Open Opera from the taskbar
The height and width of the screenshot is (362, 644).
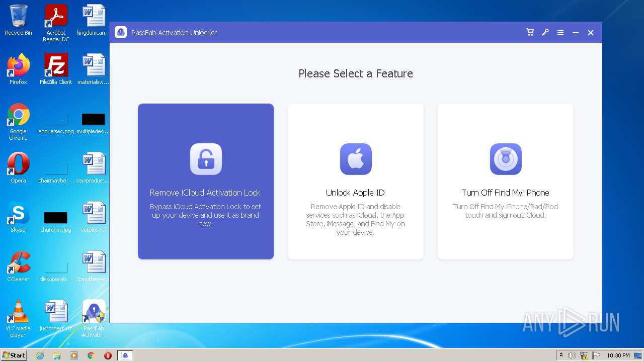[x=108, y=355]
